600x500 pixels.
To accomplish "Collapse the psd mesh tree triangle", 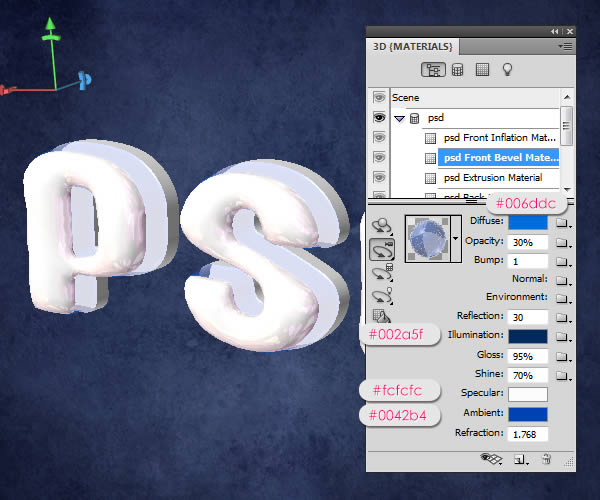I will pos(399,118).
